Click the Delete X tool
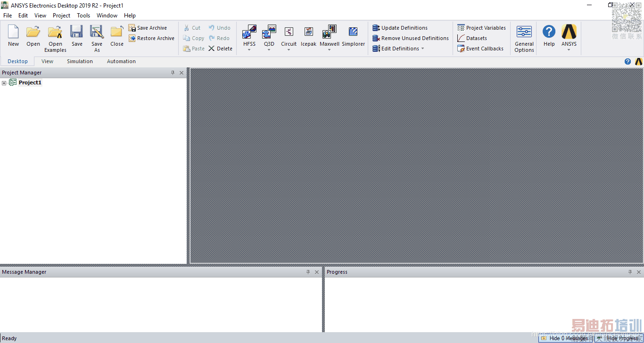 point(220,49)
